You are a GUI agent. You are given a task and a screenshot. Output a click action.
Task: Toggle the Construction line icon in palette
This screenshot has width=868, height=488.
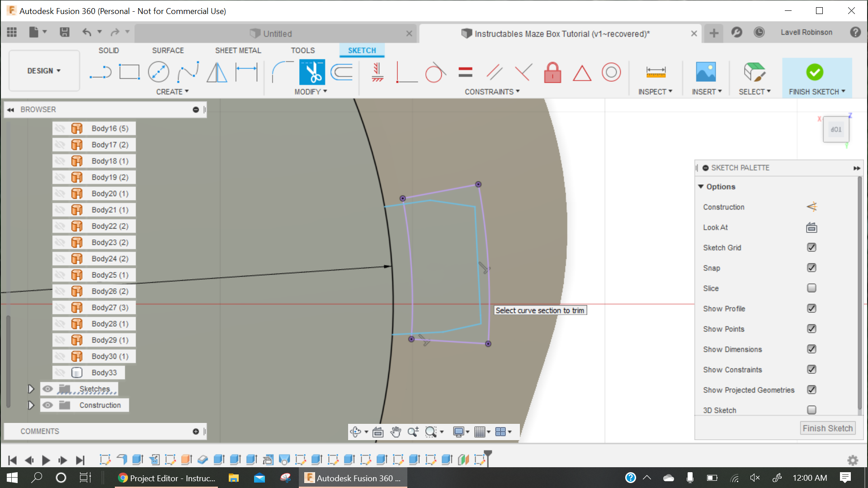pos(811,207)
